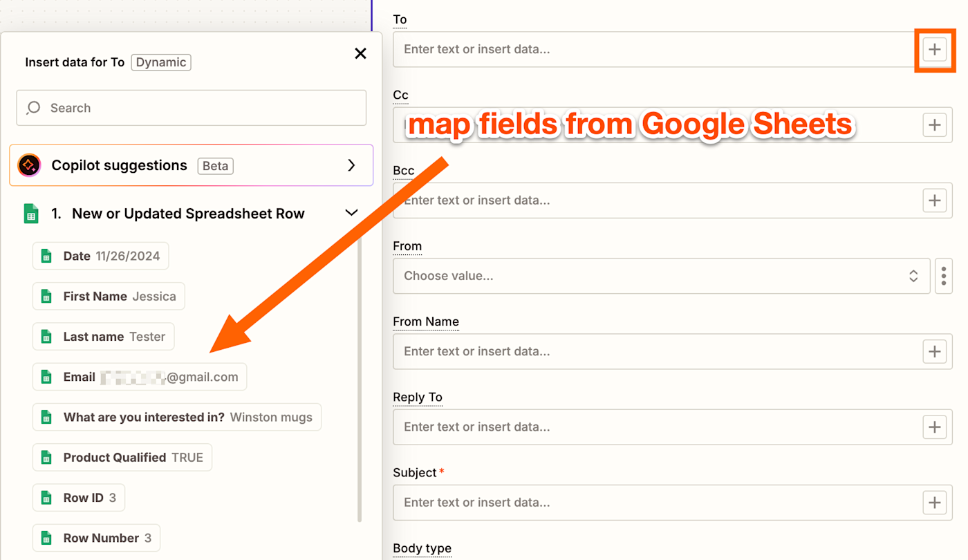The image size is (968, 560).
Task: Click Google Sheets icon beside step 1 heading
Action: [31, 214]
